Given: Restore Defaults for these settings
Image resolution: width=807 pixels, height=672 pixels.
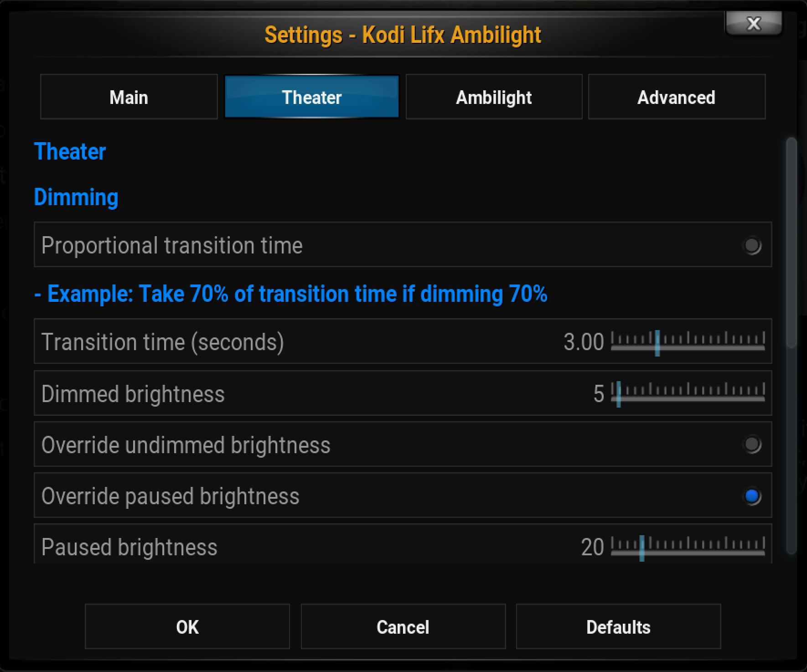Looking at the screenshot, I should point(618,626).
